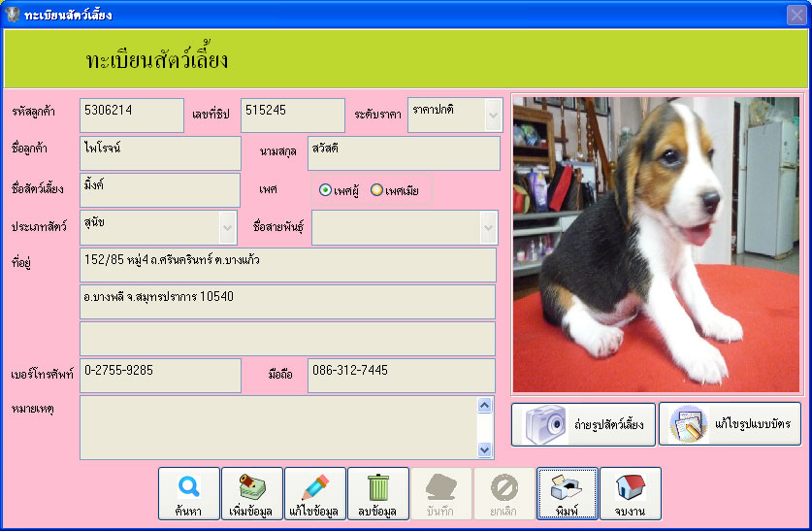Click the ค้นหา magnifier search icon
812x531 pixels.
[189, 487]
